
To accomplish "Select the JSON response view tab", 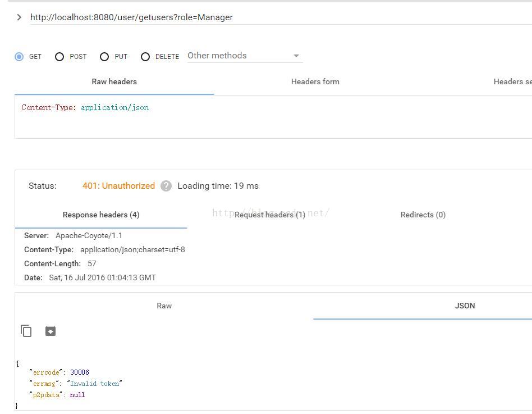I will pyautogui.click(x=465, y=306).
